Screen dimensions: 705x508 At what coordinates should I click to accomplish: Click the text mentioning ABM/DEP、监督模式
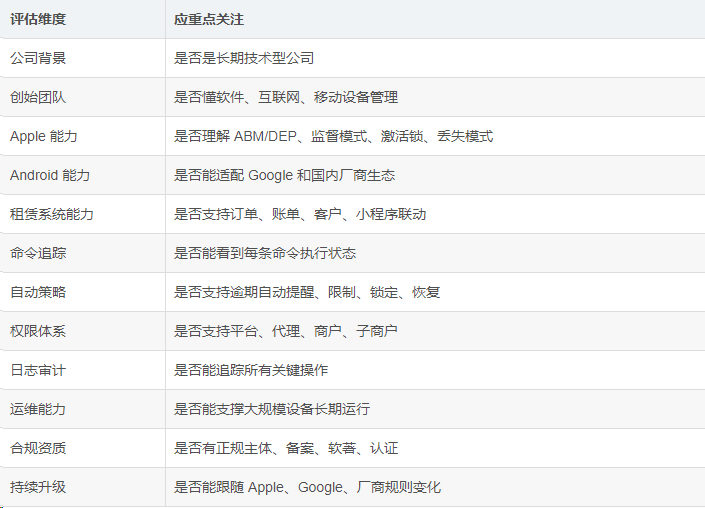coord(333,136)
